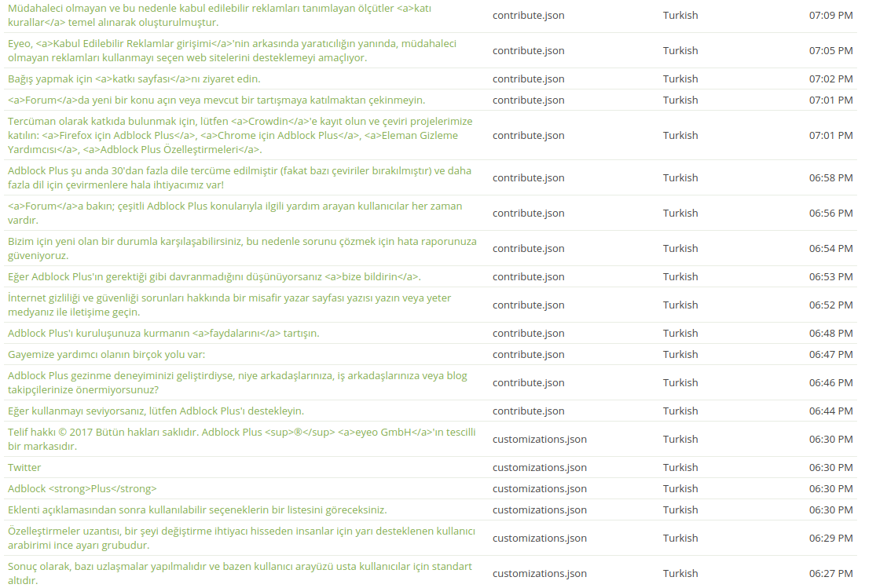Open translation 'Telif hakkı © 2017 Bütün hakları'
Viewport: 876px width, 588px height.
point(242,439)
